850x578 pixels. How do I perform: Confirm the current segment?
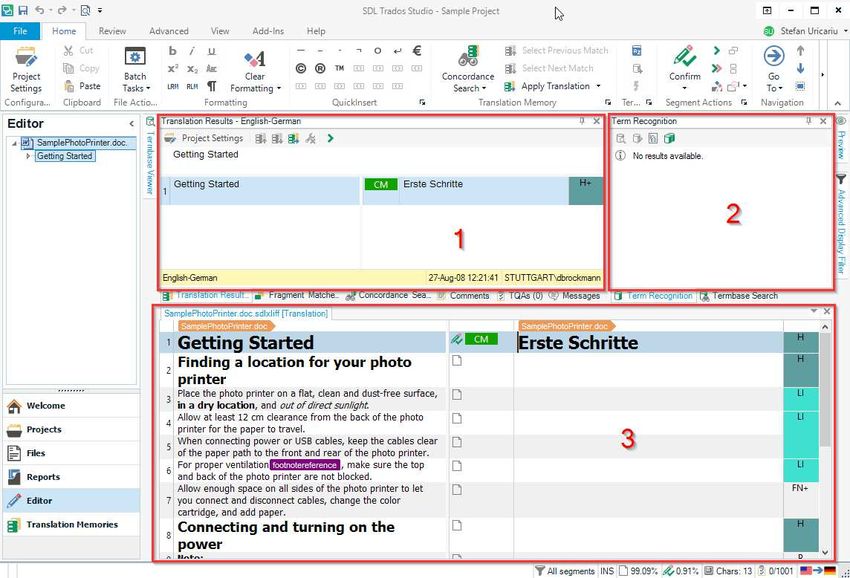coord(685,64)
